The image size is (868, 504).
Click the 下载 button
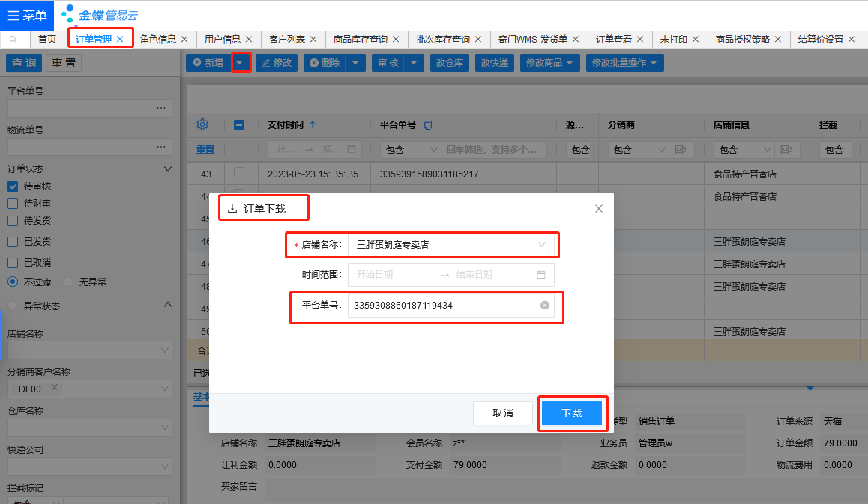coord(572,413)
